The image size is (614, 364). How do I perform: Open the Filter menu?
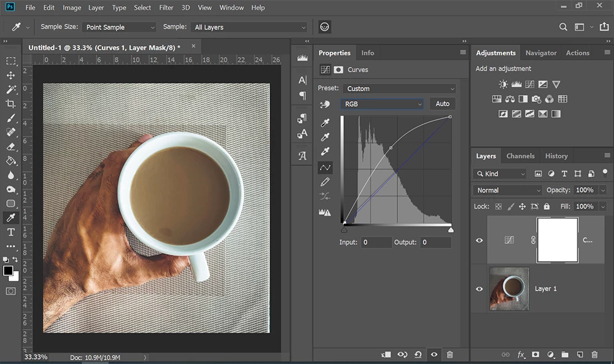[x=166, y=7]
